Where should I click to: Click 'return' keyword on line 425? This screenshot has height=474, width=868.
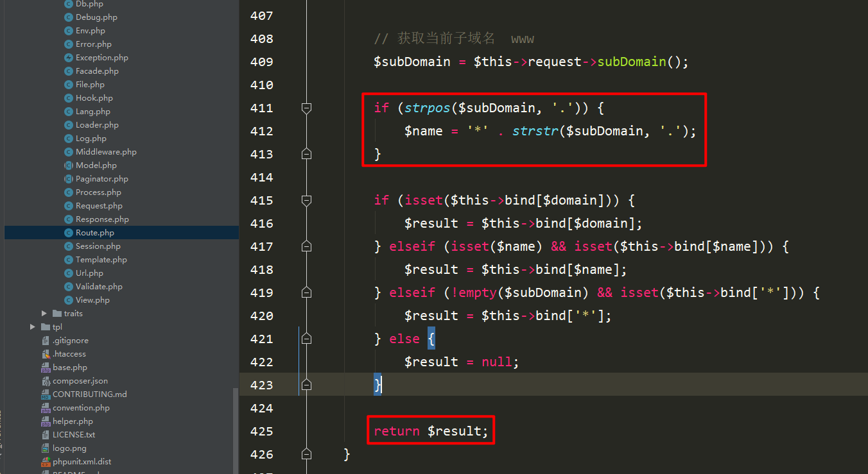point(397,432)
